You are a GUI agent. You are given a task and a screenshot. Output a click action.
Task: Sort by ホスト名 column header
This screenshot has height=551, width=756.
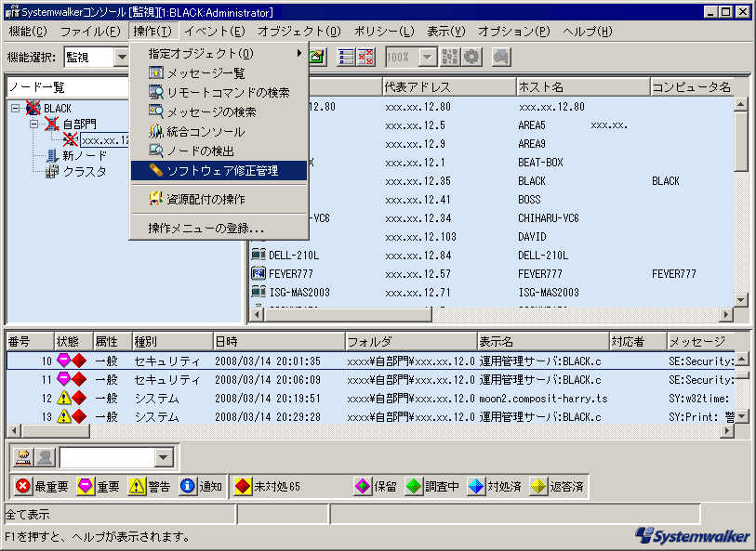[x=583, y=86]
